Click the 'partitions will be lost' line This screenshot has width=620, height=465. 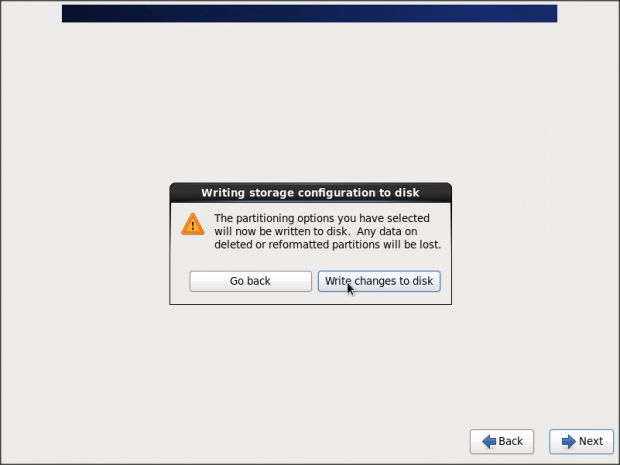click(x=327, y=244)
